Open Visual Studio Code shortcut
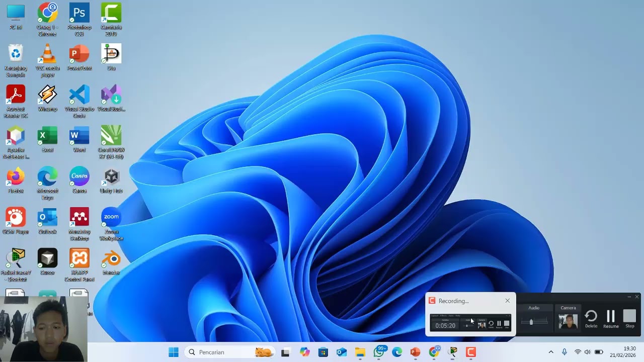This screenshot has width=644, height=362. point(79,102)
